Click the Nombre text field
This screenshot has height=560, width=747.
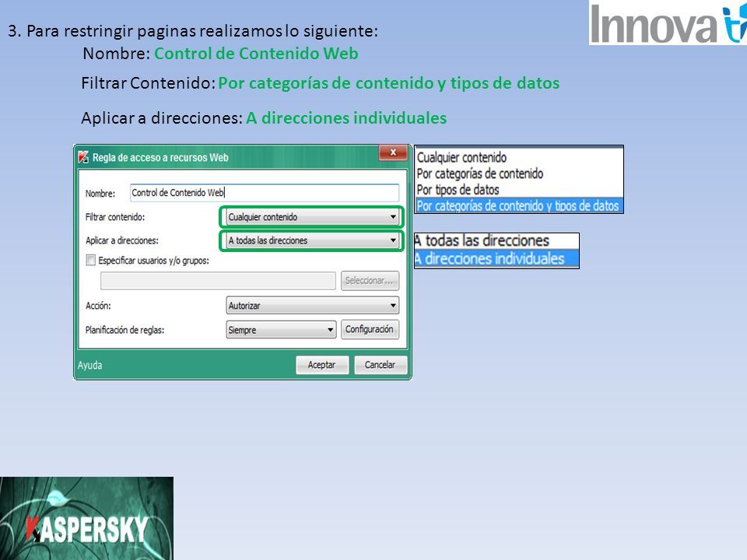(265, 193)
